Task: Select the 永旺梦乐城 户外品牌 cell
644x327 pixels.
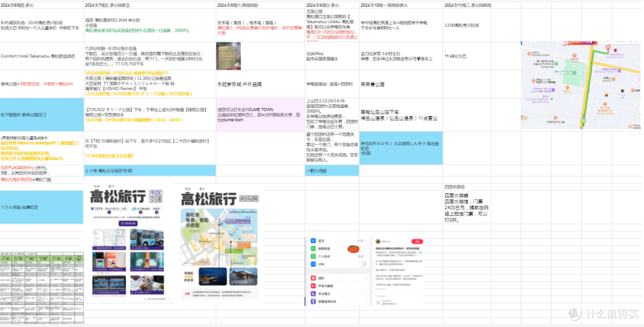Action: tap(261, 84)
